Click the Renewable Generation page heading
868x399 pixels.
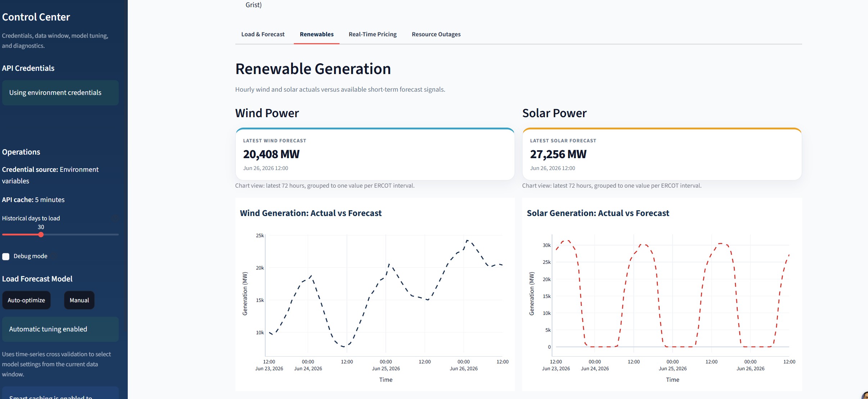(313, 69)
